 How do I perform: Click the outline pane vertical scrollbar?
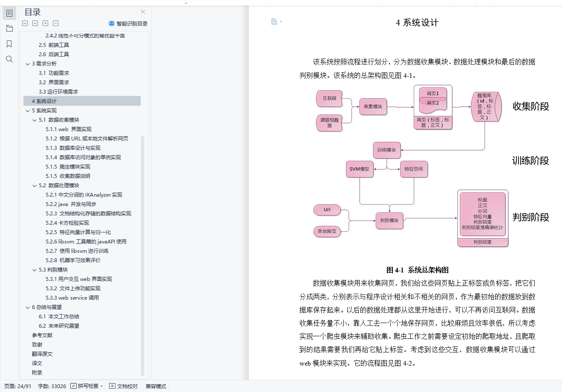pos(143,255)
